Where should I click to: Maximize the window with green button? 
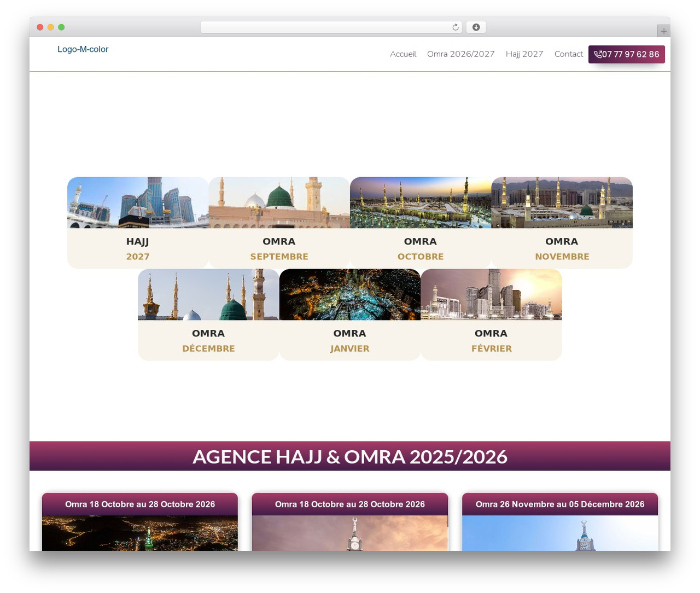point(61,27)
